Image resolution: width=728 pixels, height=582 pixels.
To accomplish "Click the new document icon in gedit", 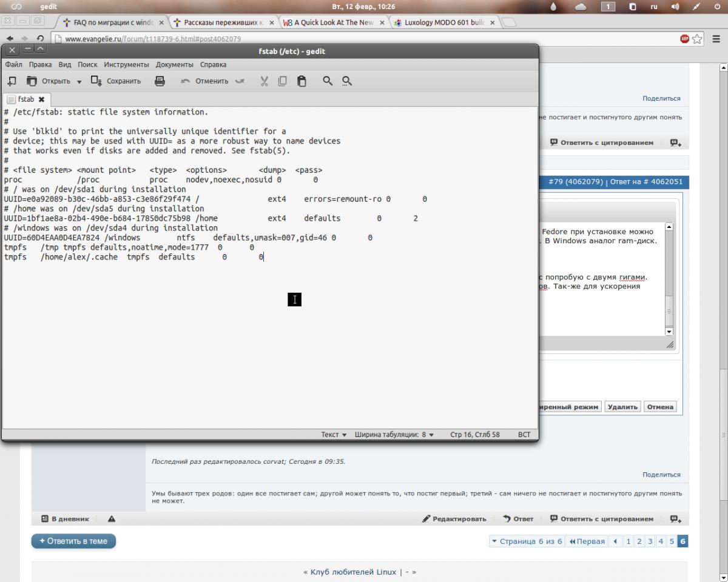I will point(12,81).
